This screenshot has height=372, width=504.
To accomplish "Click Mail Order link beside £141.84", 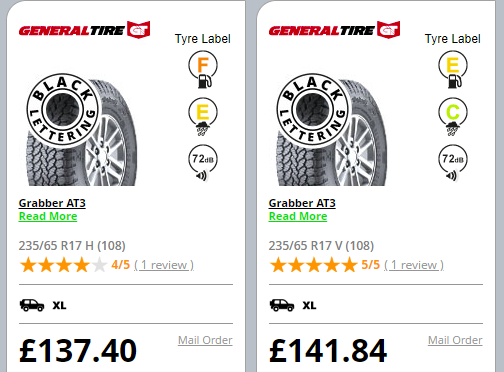I will tap(455, 340).
